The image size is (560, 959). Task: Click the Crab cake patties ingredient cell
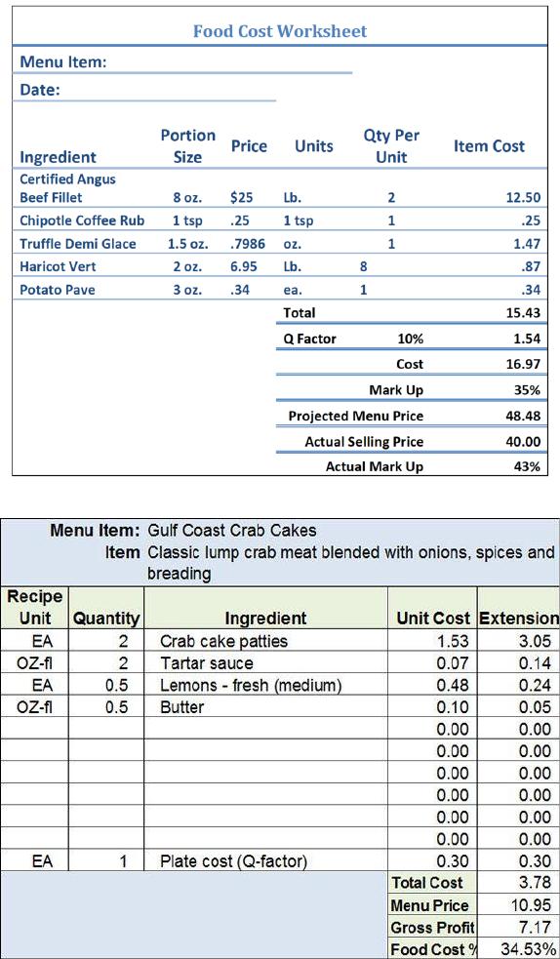pyautogui.click(x=266, y=641)
